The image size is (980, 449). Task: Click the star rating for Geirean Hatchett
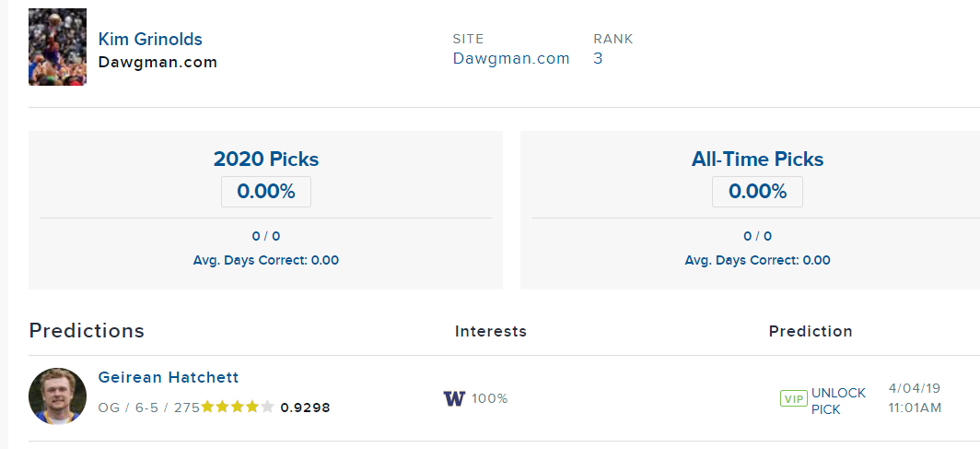point(237,407)
